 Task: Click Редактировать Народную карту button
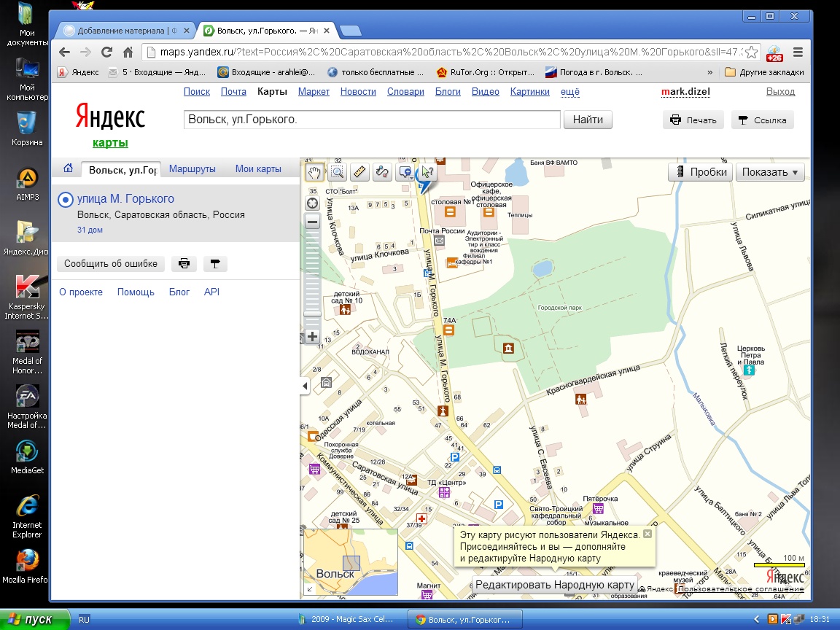click(555, 585)
